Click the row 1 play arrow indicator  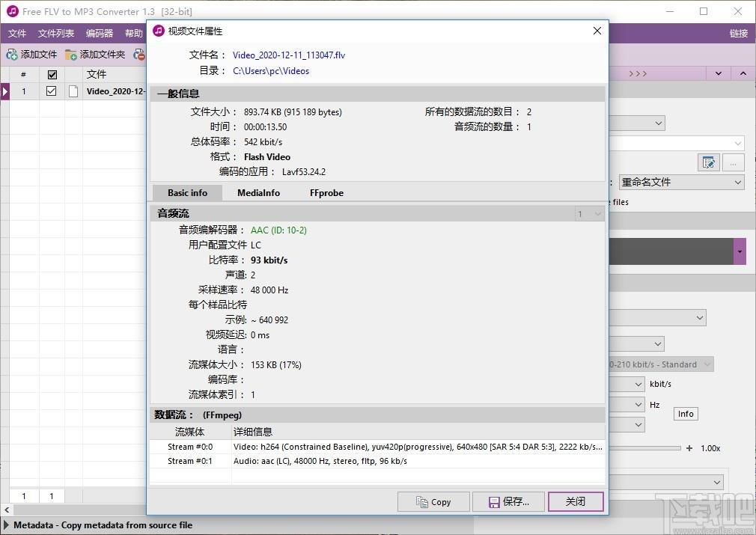(x=4, y=91)
